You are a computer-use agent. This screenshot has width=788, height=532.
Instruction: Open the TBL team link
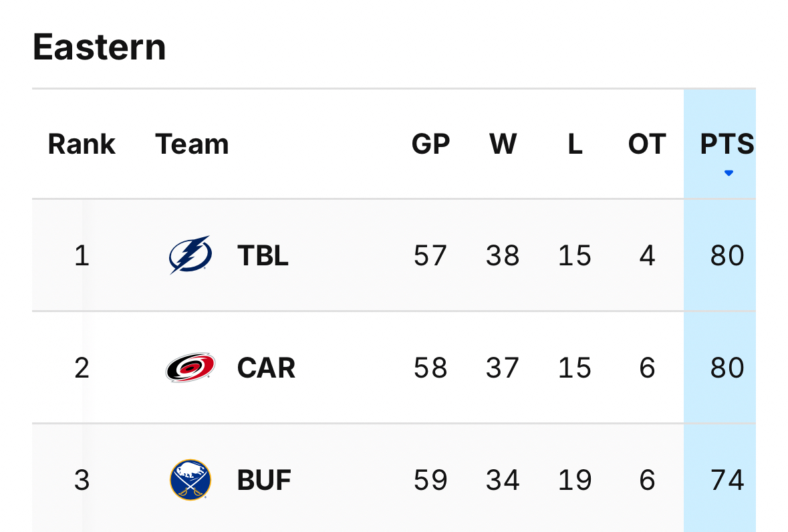coord(263,255)
